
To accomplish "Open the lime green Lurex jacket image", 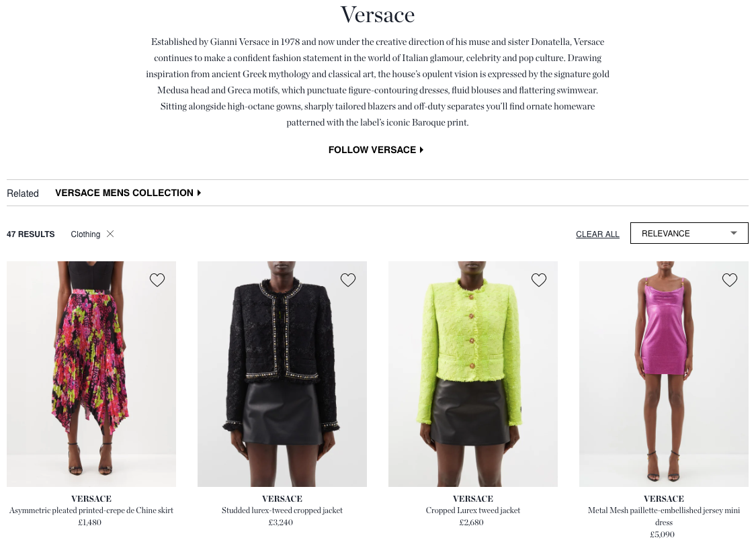I will [473, 374].
